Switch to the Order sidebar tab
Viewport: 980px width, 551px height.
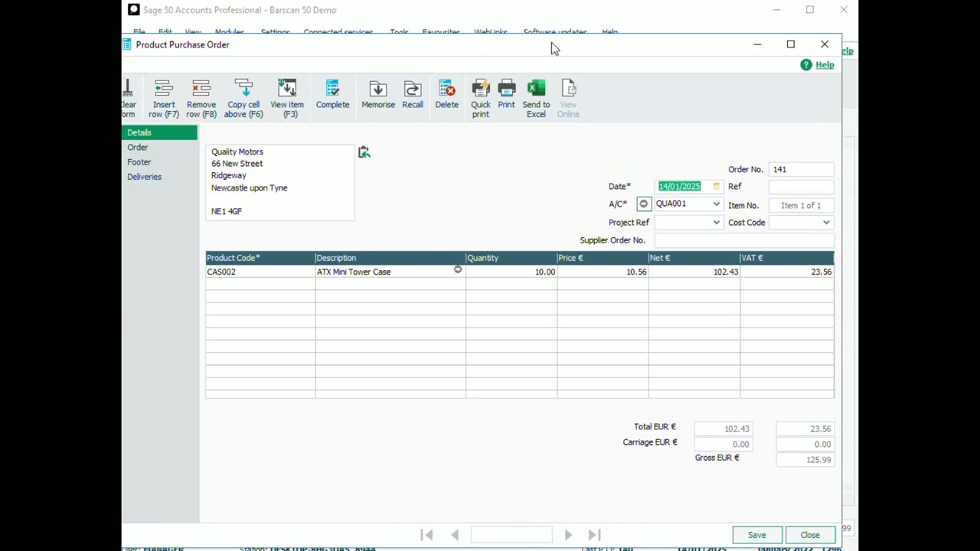pos(159,147)
